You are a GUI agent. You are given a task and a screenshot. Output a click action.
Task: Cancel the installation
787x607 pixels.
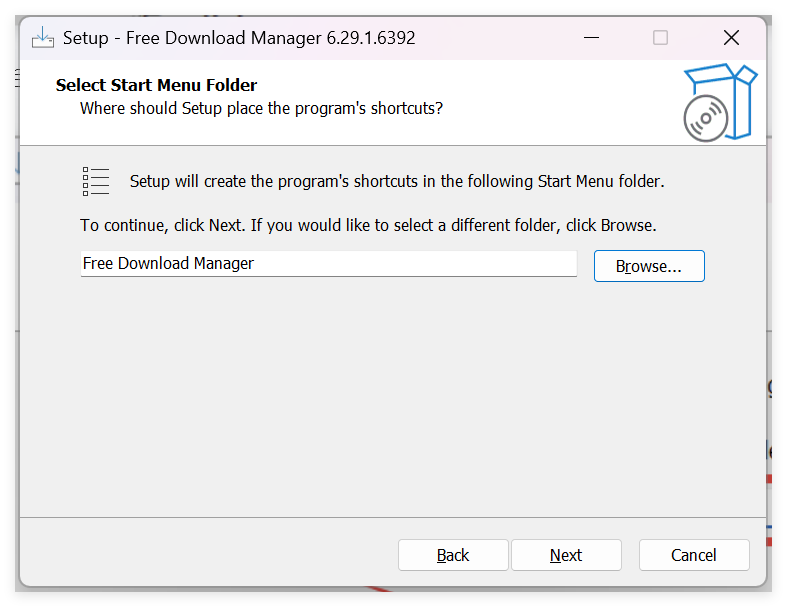(694, 555)
